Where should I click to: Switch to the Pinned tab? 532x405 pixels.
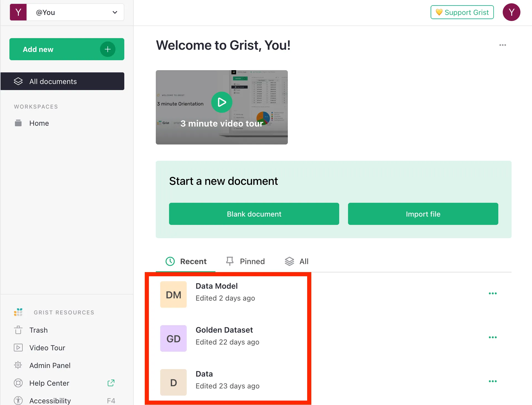245,261
